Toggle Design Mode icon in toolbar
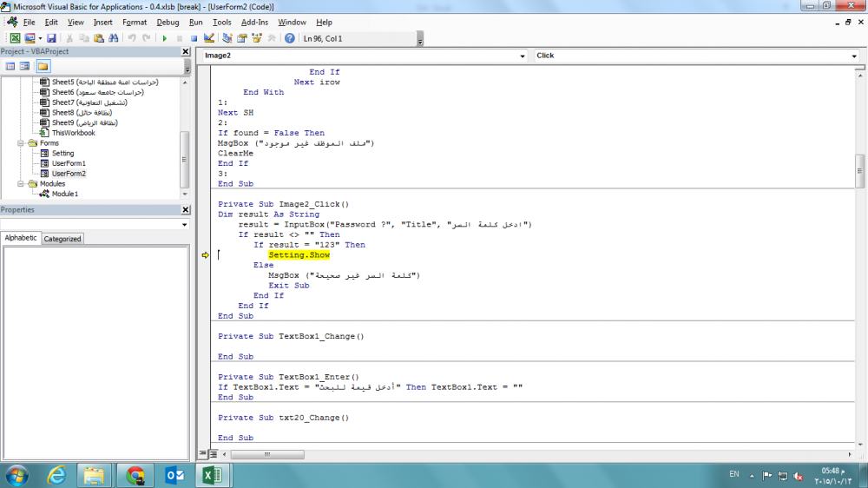 (208, 38)
